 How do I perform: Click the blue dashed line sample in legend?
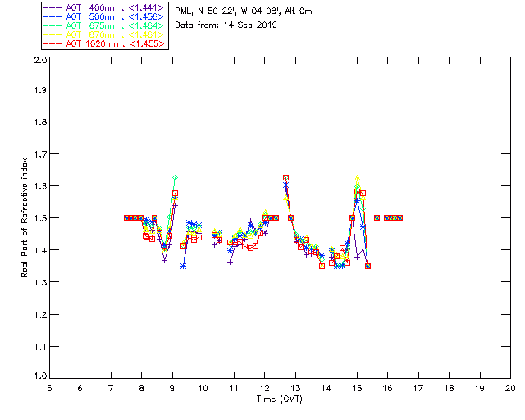click(x=52, y=16)
